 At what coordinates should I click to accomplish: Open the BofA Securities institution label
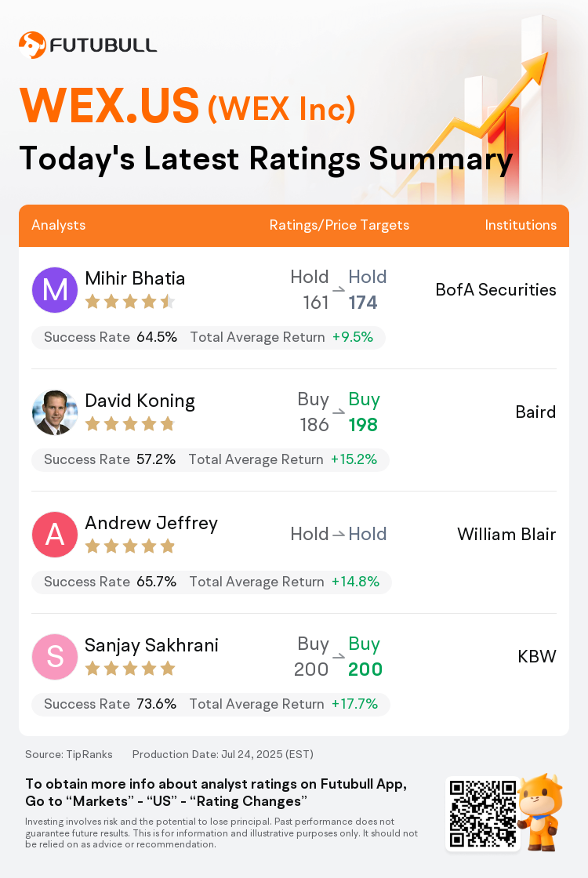pyautogui.click(x=495, y=289)
